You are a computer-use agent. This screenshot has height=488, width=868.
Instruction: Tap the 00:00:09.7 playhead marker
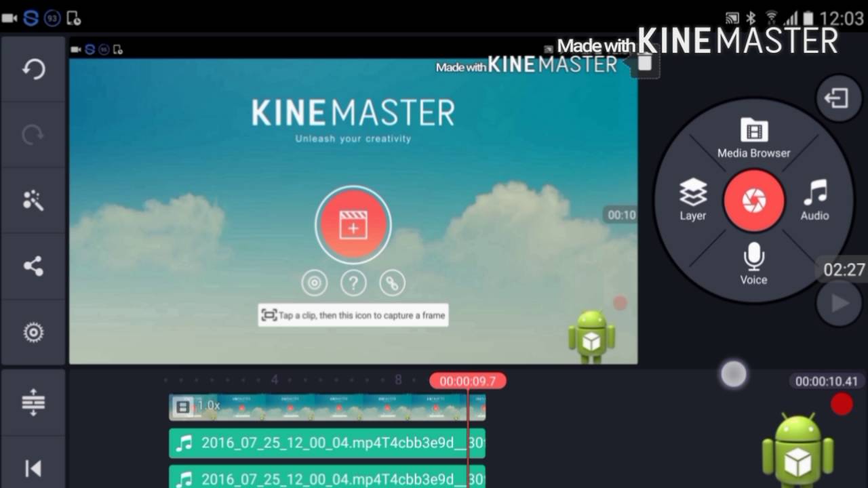[x=467, y=381]
